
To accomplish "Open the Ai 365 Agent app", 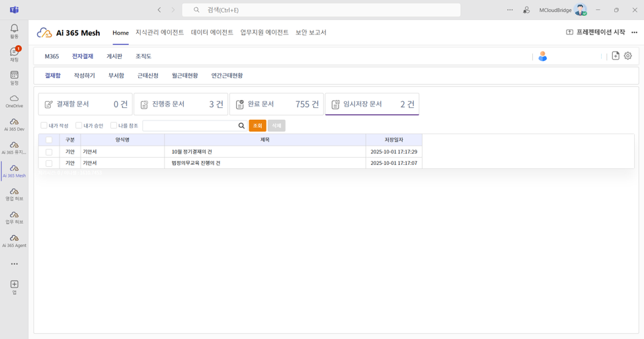I will pyautogui.click(x=14, y=240).
